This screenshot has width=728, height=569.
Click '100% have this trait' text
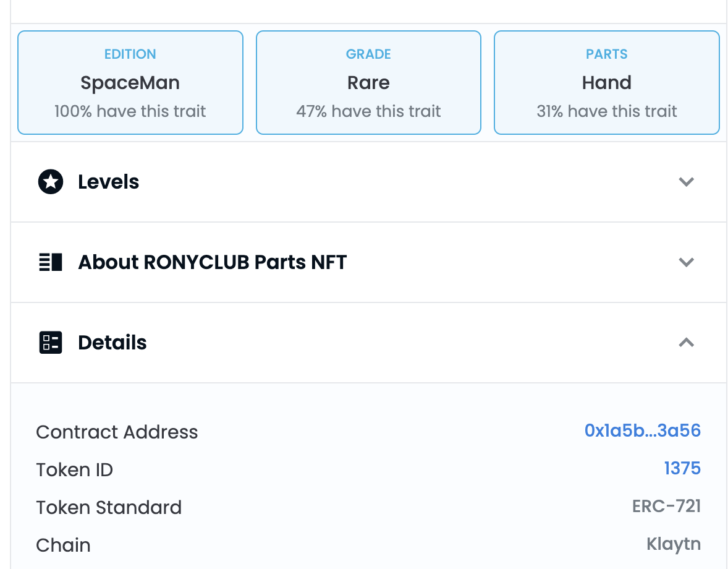tap(130, 111)
